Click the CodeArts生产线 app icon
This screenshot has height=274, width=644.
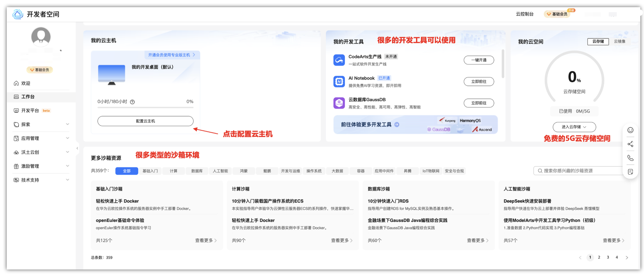339,60
